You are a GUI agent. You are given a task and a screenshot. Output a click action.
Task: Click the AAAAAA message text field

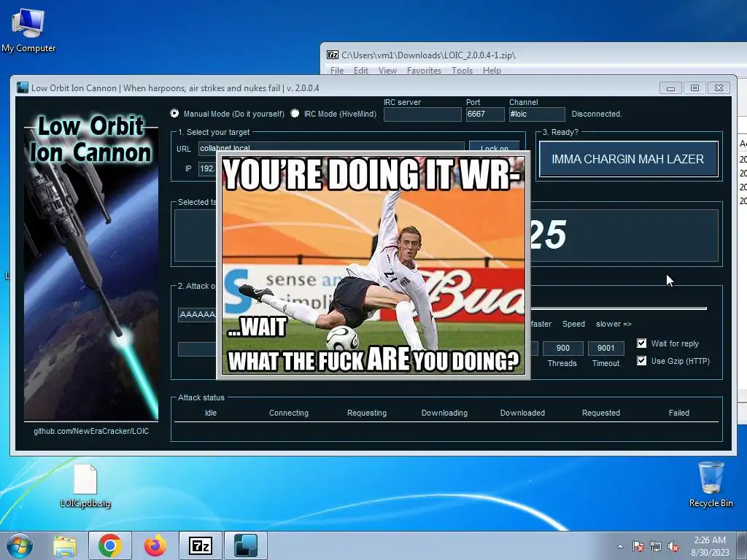click(198, 314)
